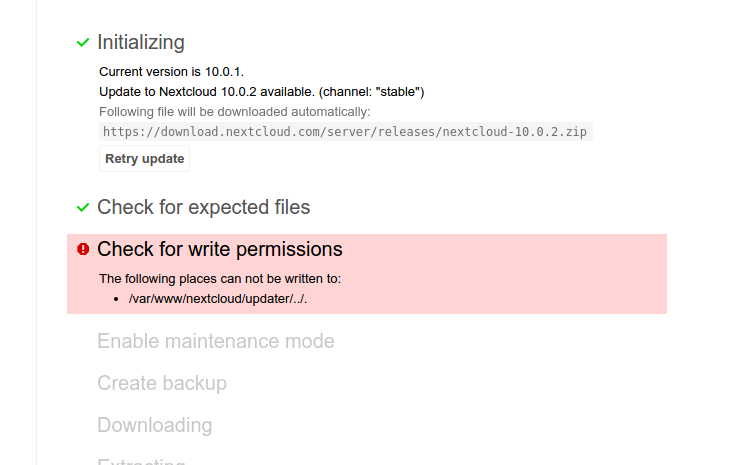Screen dimensions: 745x465
Task: Click the partially visible Extracting step
Action: (141, 461)
